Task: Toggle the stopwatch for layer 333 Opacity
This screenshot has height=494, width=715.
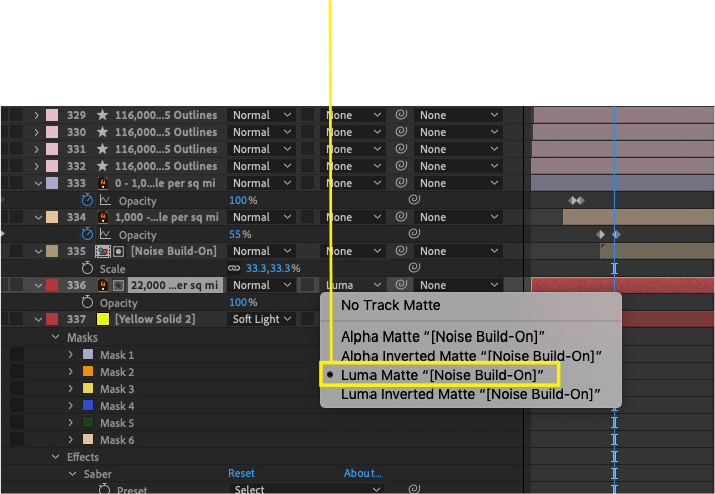Action: tap(87, 200)
